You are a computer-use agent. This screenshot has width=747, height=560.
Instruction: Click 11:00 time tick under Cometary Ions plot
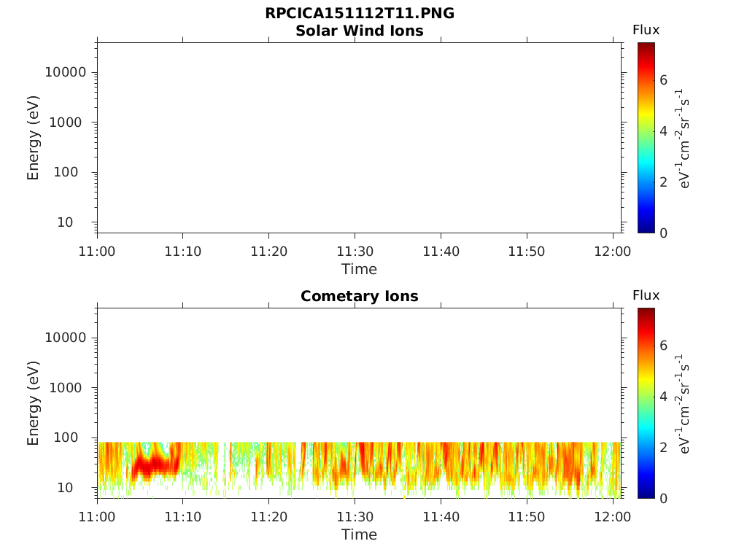97,517
